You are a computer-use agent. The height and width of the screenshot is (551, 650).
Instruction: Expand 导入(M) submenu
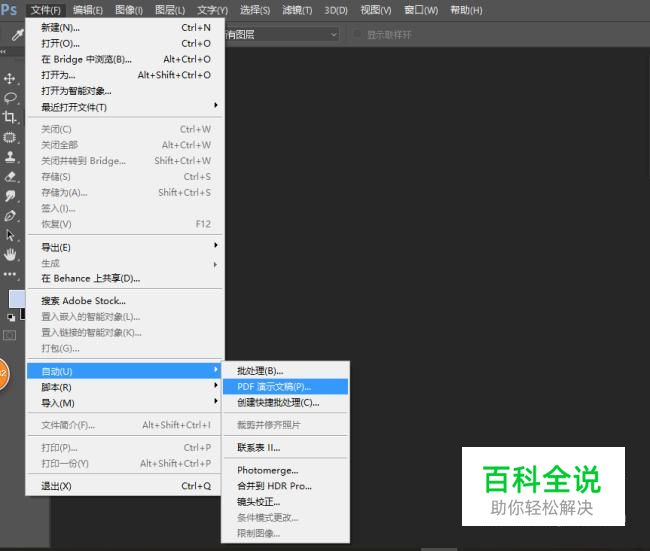124,403
